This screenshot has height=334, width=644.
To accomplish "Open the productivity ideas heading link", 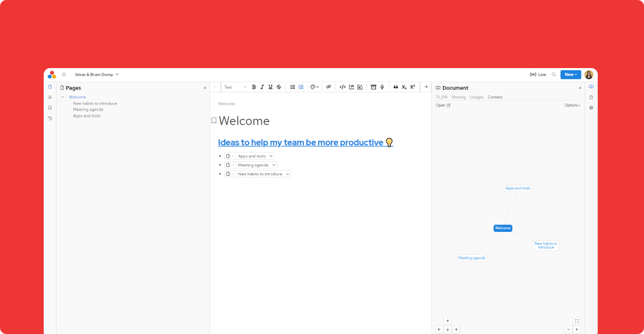I will (300, 143).
